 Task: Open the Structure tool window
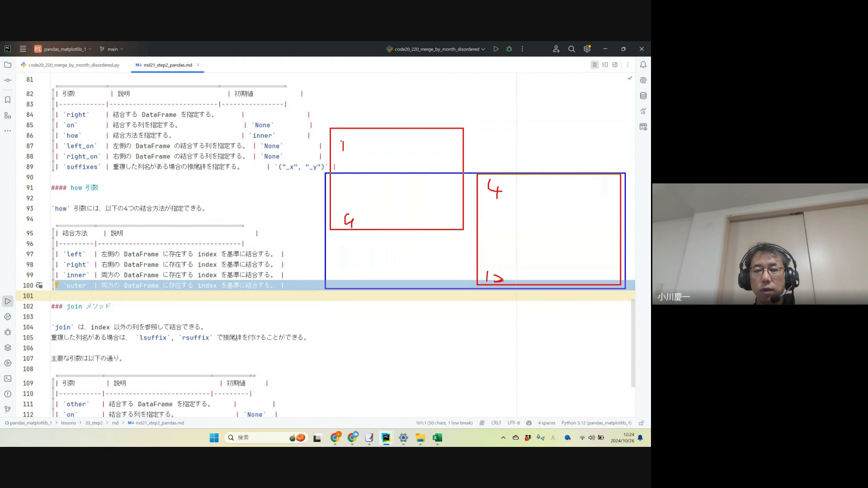[x=8, y=115]
